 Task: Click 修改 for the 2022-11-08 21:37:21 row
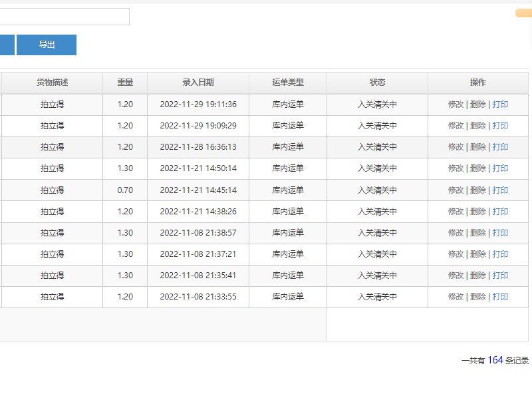click(x=456, y=254)
